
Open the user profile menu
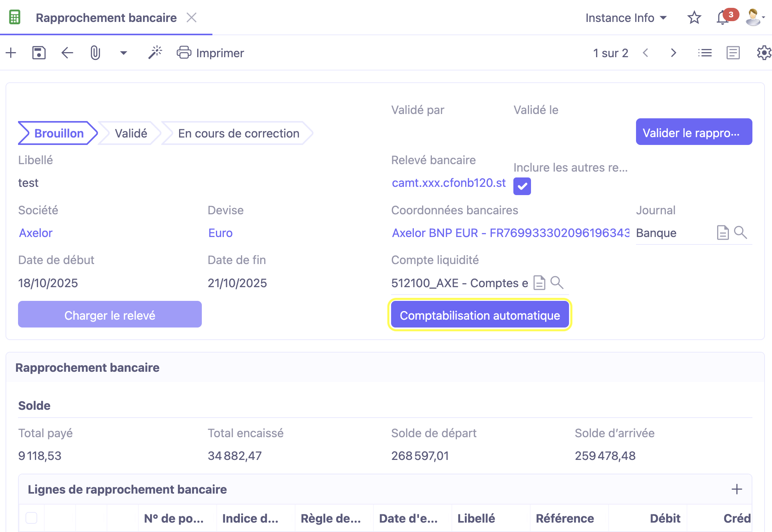click(x=754, y=18)
